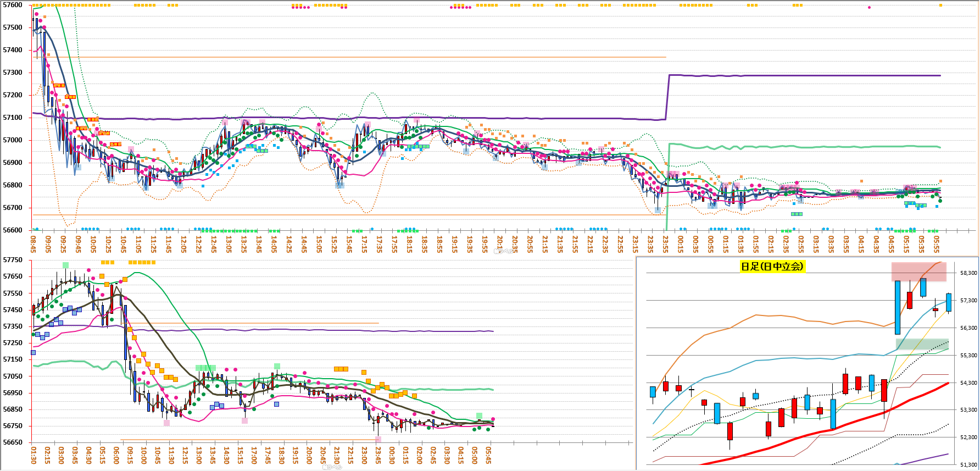This screenshot has height=471, width=980.
Task: Click the vertical step of the purple line
Action: 667,97
